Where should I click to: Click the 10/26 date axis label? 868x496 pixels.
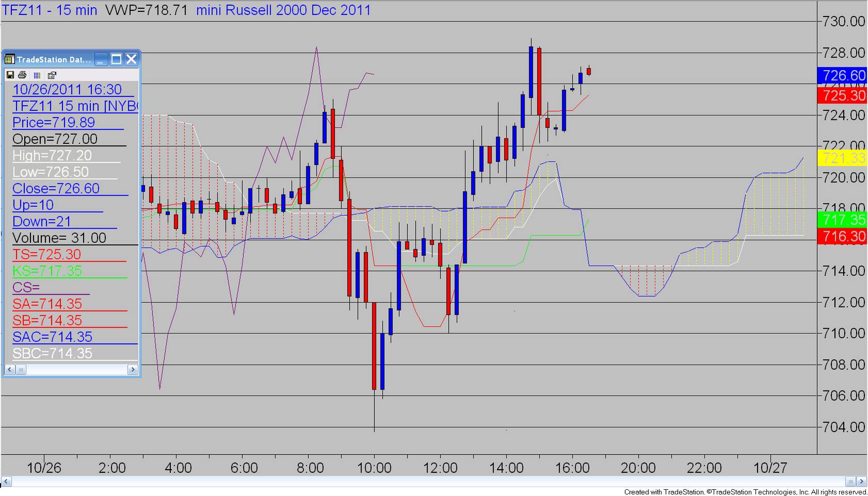point(44,468)
